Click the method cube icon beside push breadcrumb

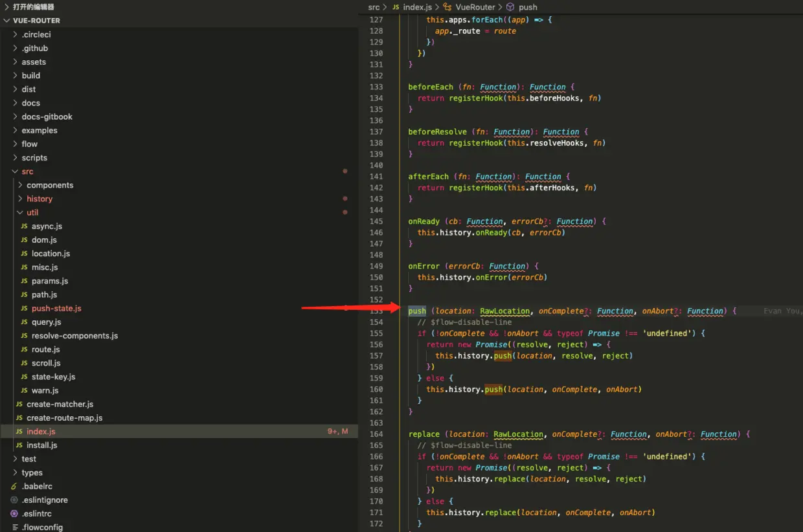click(510, 7)
